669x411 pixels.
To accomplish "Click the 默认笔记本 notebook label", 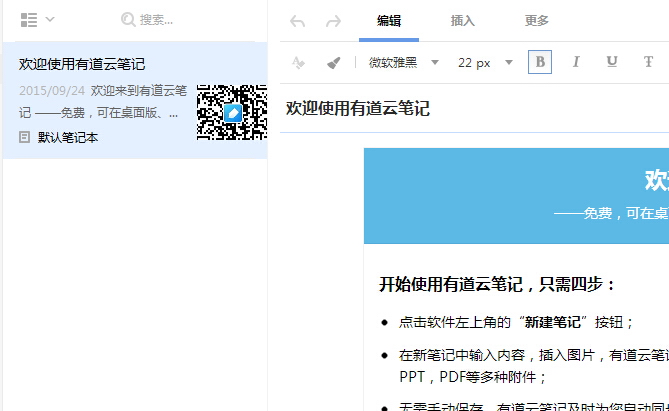I will point(68,137).
